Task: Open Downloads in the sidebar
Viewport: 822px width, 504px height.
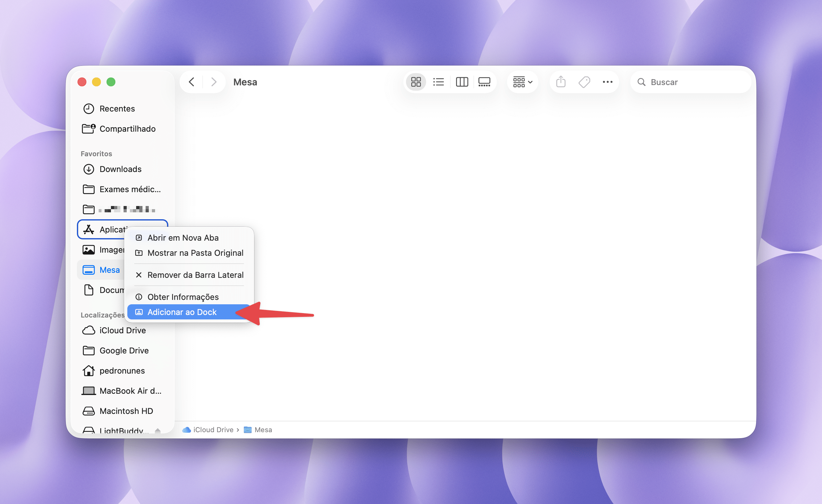Action: 120,169
